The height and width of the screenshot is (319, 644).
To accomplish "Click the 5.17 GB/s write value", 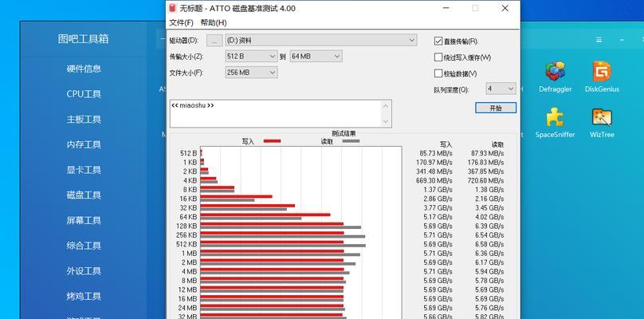I will [x=438, y=217].
